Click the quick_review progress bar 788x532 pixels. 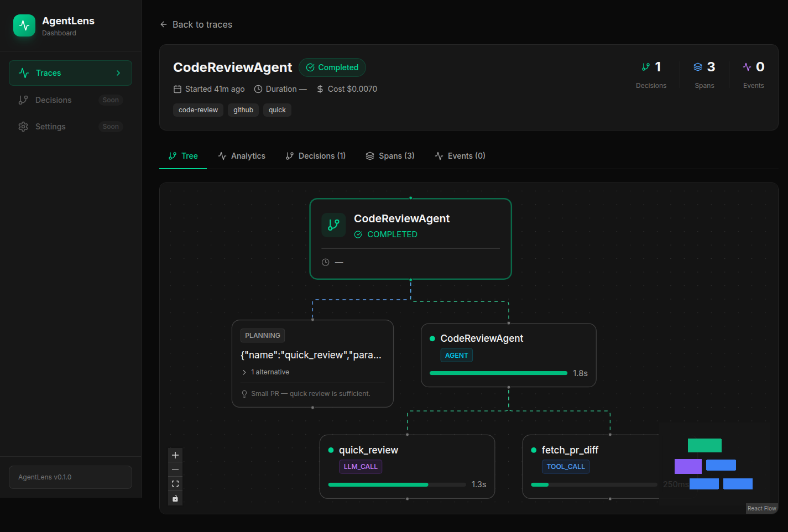[x=396, y=484]
